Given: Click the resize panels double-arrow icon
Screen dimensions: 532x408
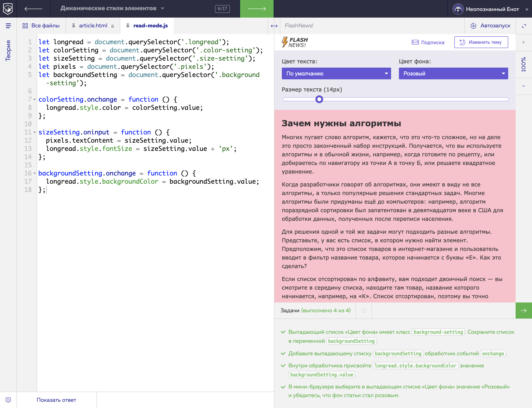Looking at the screenshot, I should point(274,26).
